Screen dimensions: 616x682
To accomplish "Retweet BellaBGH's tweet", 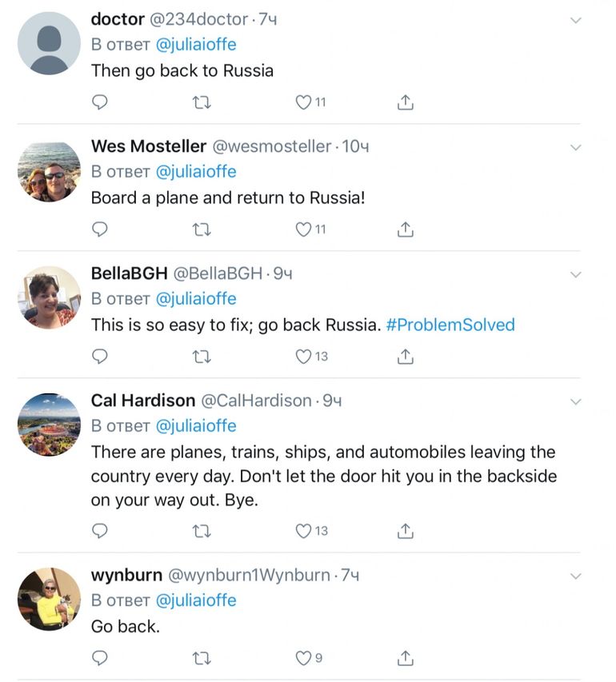I will 202,357.
